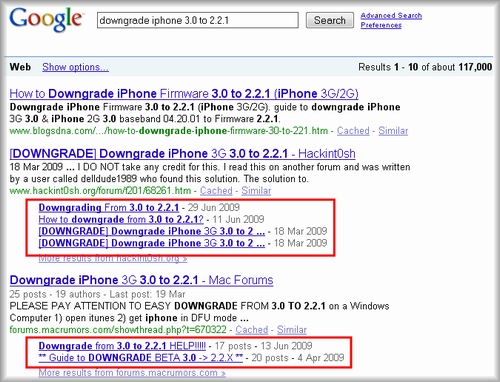The height and width of the screenshot is (382, 500).
Task: Open 'Downgrade iPhone 3G 3.0 to 2.2.1 - Mac Forums' result
Action: [141, 280]
